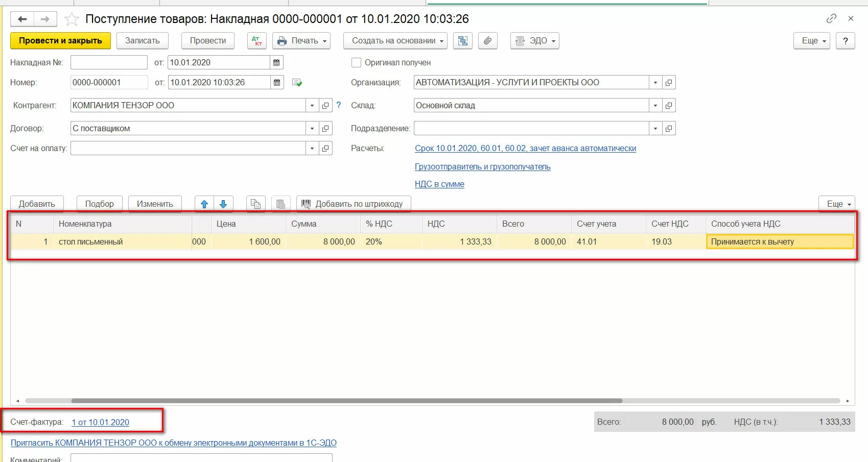Open Основной склад card icon
Screen dimensions: 868x462
coord(669,105)
